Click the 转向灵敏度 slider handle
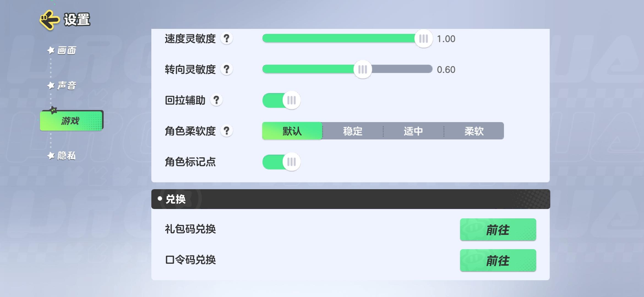The height and width of the screenshot is (297, 644). 362,70
